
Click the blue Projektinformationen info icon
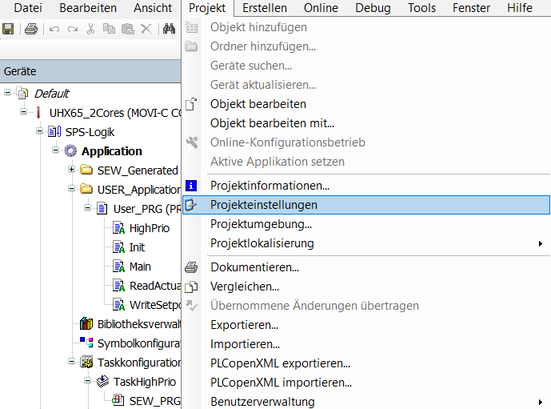click(x=191, y=186)
